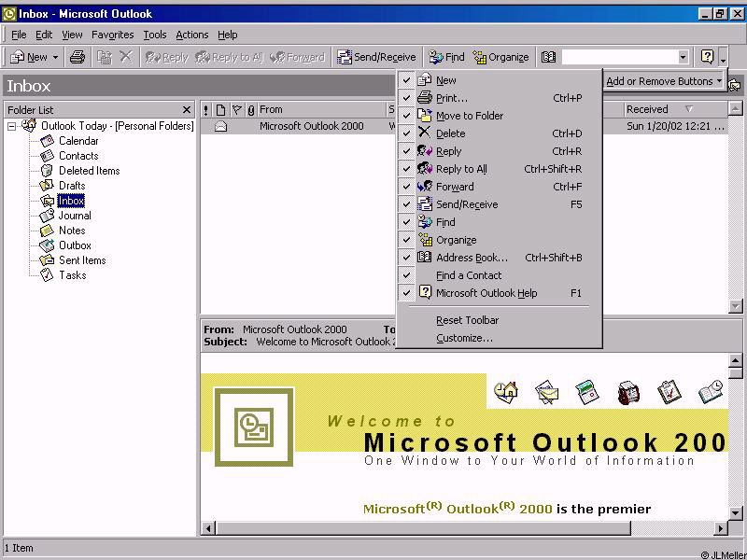
Task: Open Deleted Items folder
Action: (89, 171)
